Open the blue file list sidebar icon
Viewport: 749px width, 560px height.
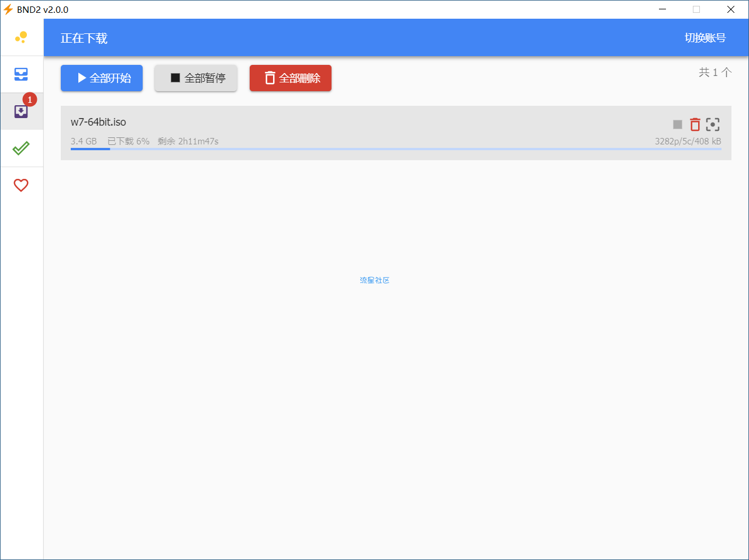[21, 74]
